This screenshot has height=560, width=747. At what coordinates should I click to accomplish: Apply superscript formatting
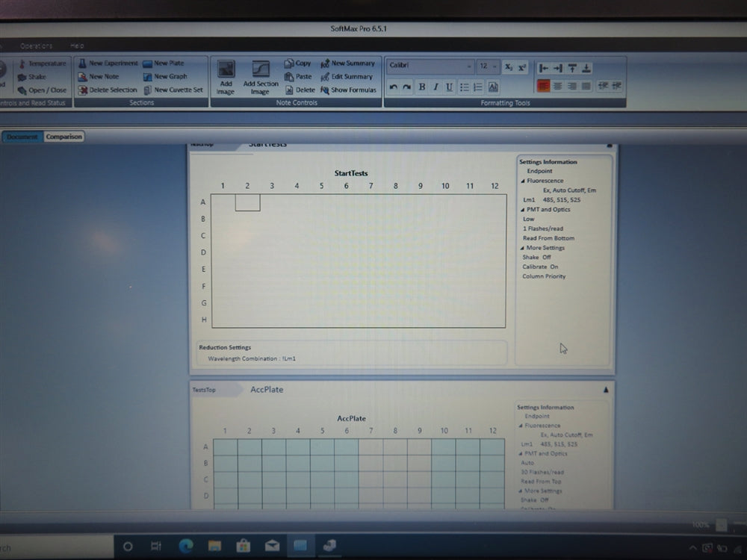(x=522, y=66)
